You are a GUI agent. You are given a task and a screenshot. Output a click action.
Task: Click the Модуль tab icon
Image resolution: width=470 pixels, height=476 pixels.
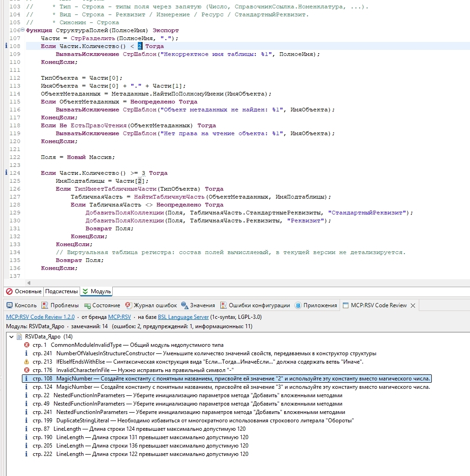pyautogui.click(x=85, y=291)
